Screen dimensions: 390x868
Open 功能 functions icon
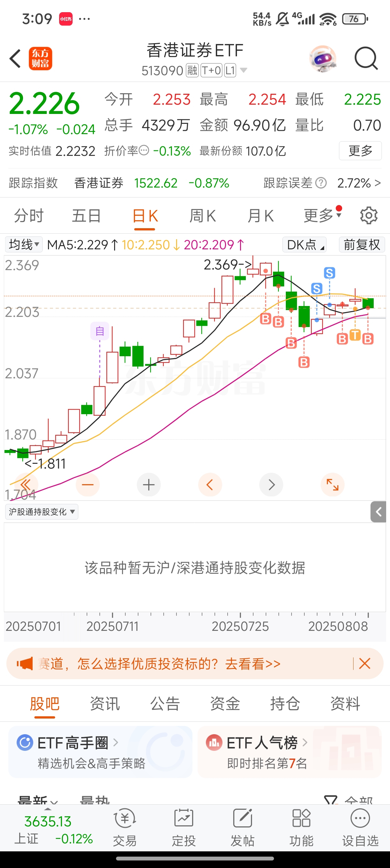301,828
